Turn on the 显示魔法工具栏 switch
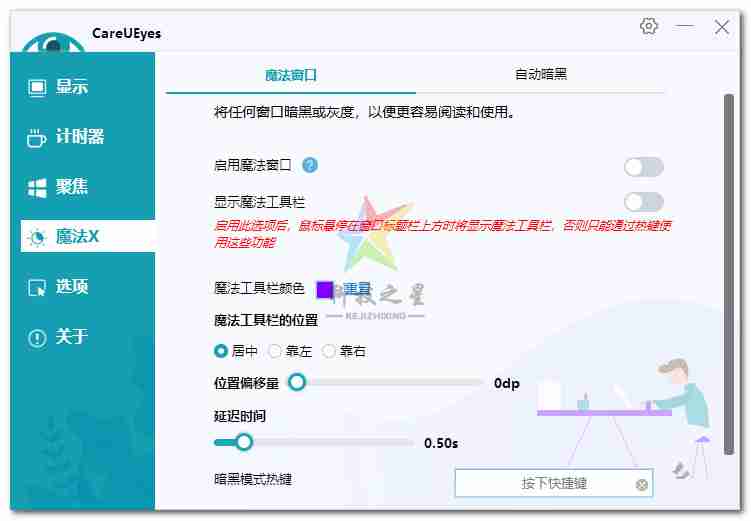This screenshot has width=751, height=521. click(x=644, y=202)
